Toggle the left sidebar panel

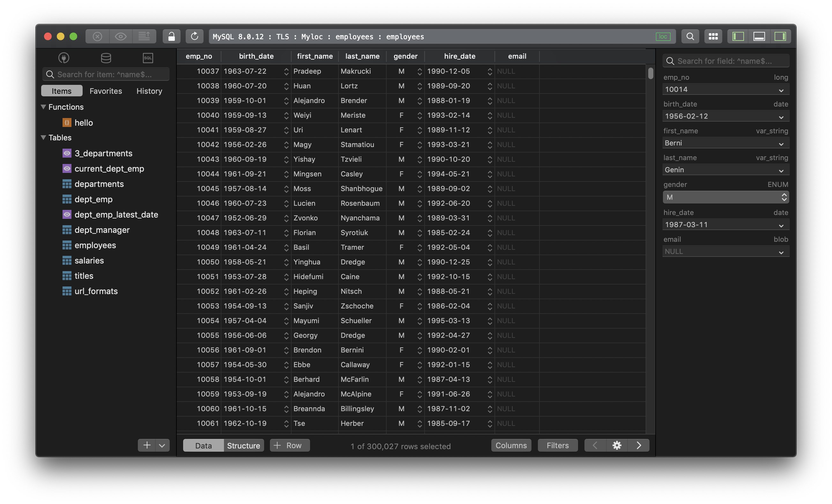(738, 36)
